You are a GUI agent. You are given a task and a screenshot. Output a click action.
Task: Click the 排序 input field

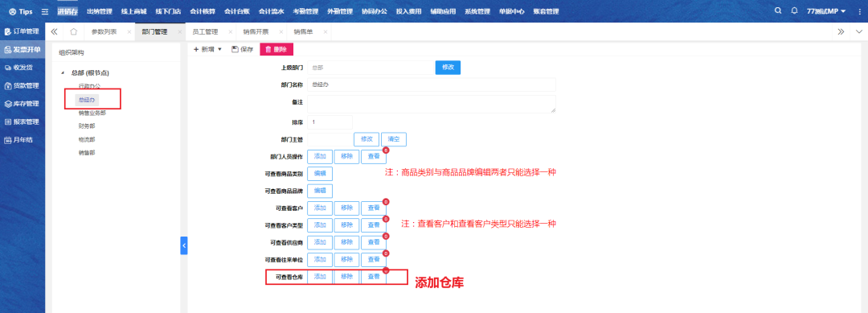[330, 121]
